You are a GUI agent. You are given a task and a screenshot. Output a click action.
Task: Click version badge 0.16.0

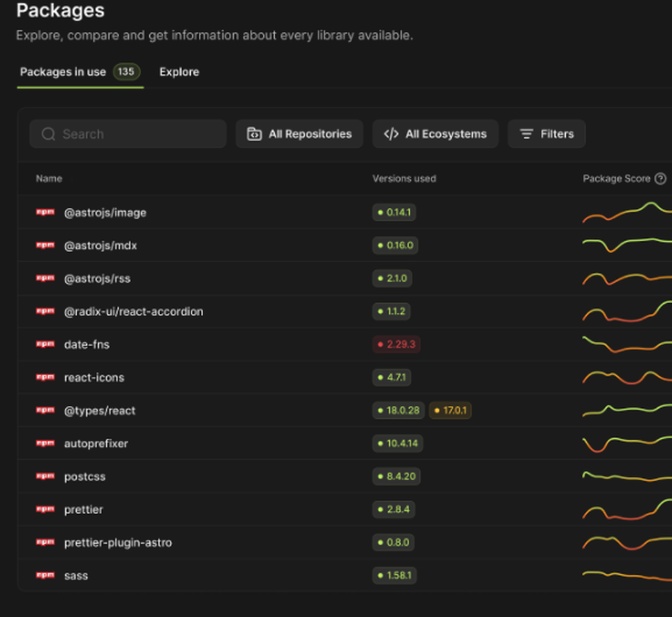(395, 245)
